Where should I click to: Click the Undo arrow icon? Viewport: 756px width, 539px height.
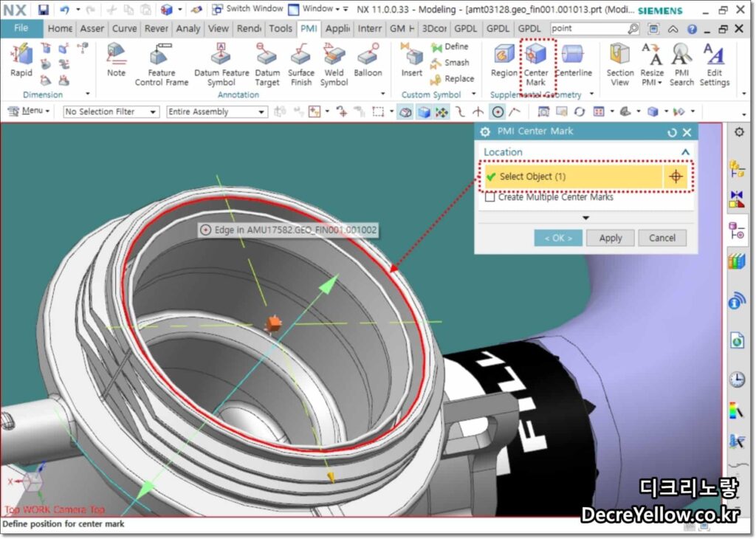(65, 9)
